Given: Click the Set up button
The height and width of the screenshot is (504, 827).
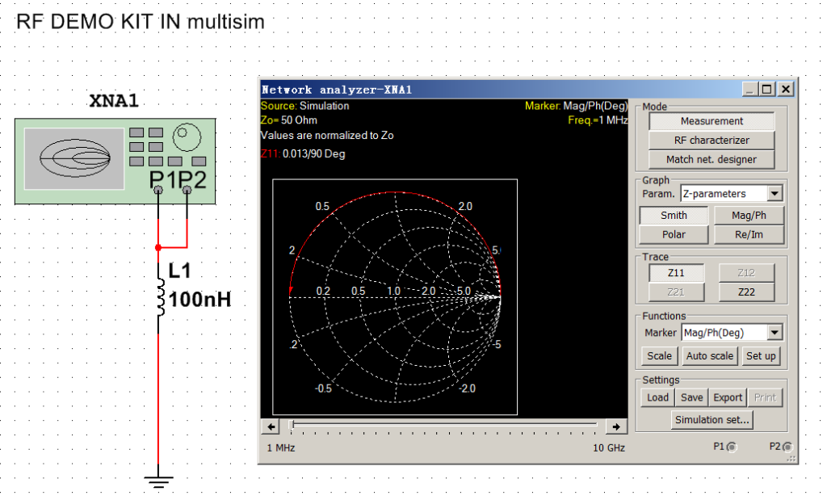Looking at the screenshot, I should (761, 356).
